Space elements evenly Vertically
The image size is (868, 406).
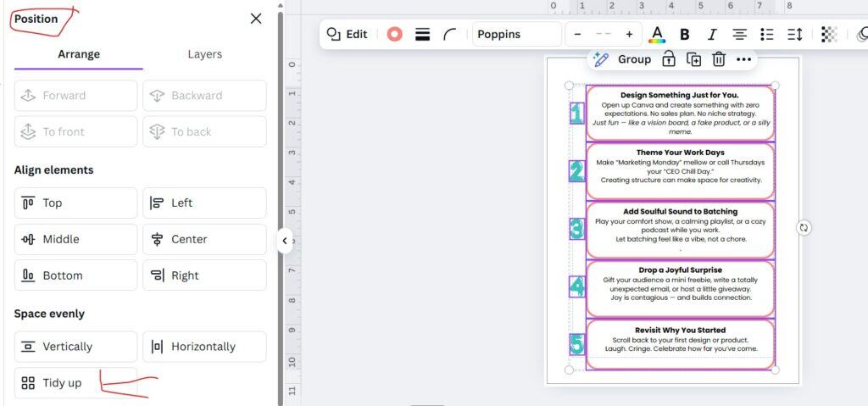tap(75, 347)
